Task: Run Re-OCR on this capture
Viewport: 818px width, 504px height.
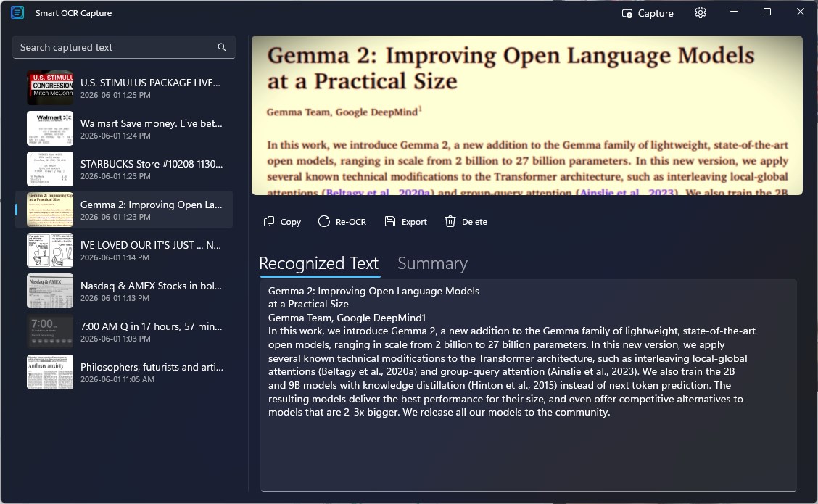Action: point(342,222)
